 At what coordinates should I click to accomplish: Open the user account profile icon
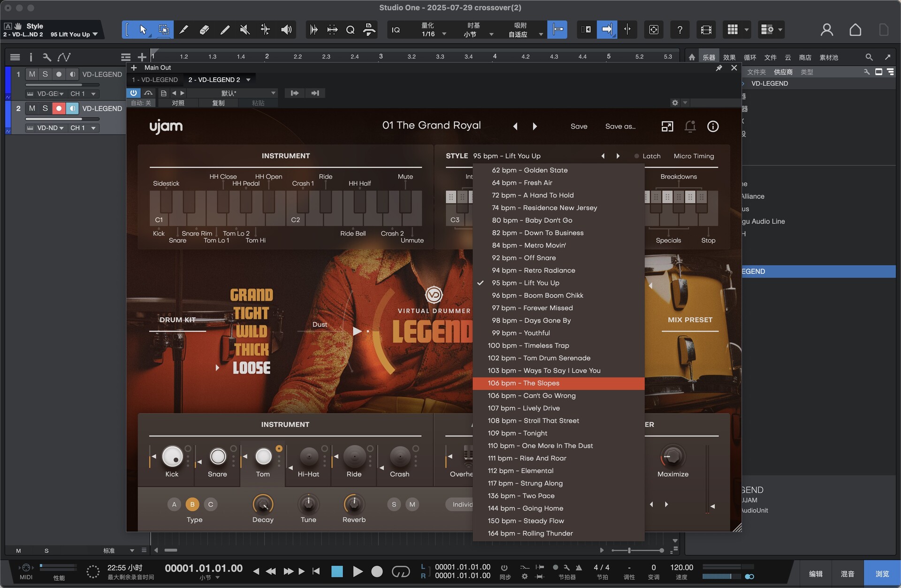point(827,30)
